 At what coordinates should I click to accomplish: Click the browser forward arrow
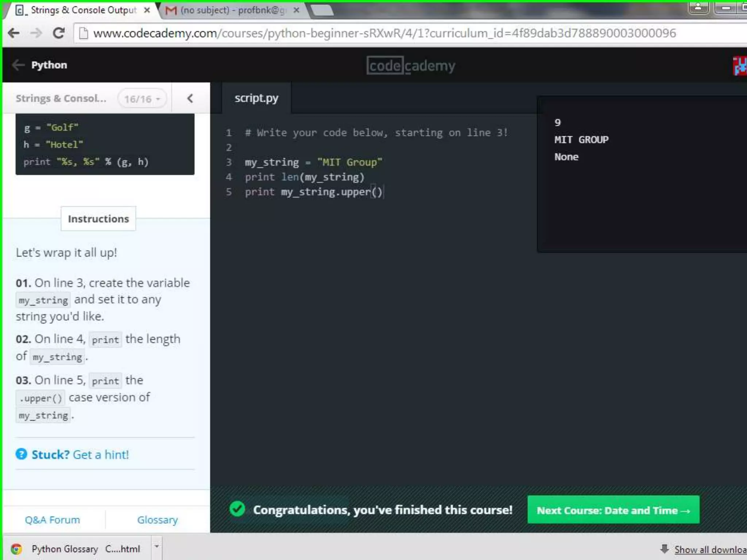tap(36, 34)
